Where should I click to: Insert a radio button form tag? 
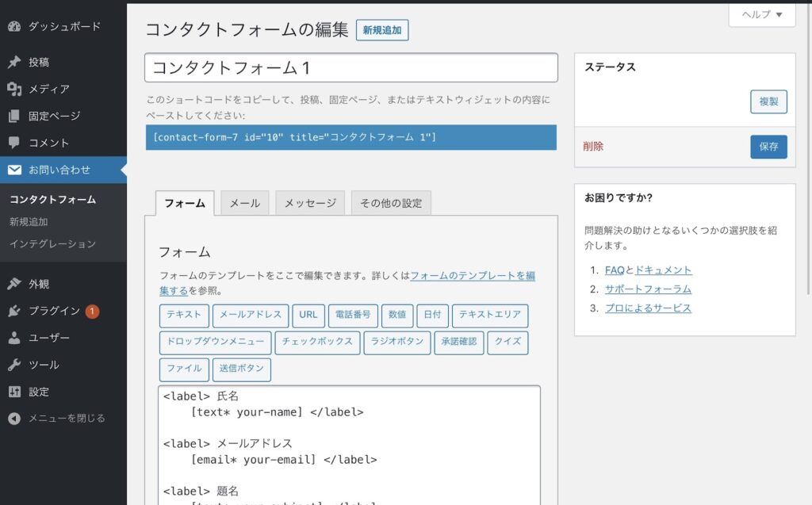(x=397, y=342)
